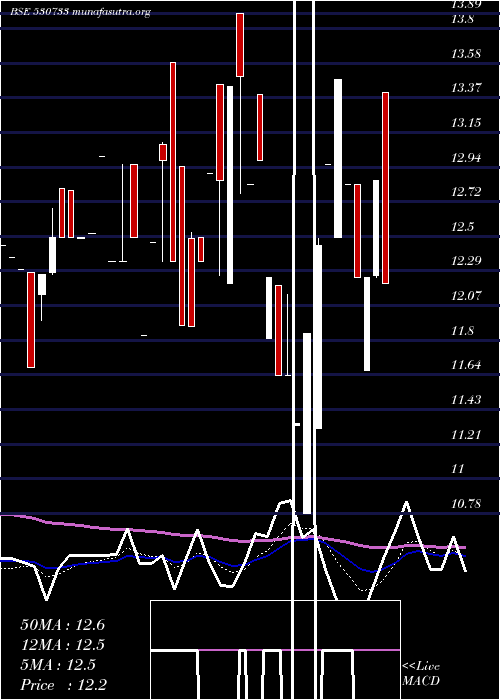Screen dimensions: 500x700
Task: Select the 12.72 price level label
Action: click(466, 192)
